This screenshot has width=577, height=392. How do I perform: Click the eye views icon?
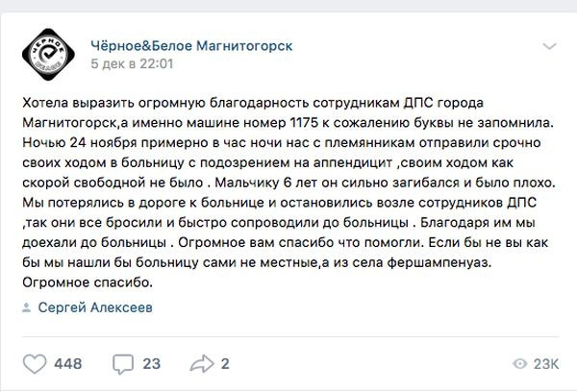(519, 364)
